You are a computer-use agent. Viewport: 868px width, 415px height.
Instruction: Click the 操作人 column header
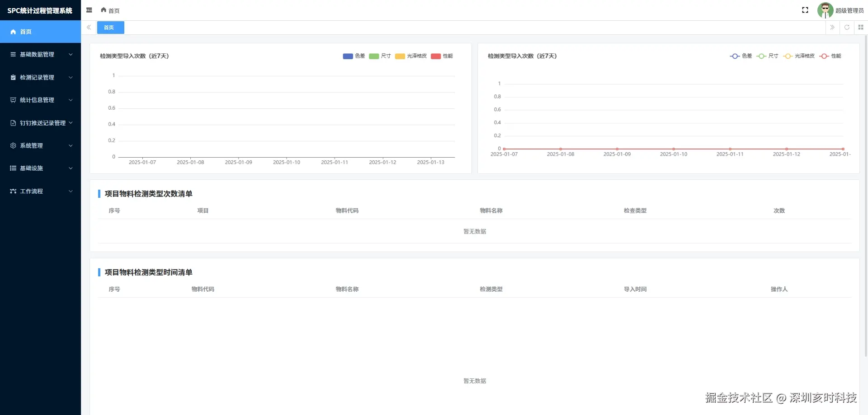click(x=779, y=289)
